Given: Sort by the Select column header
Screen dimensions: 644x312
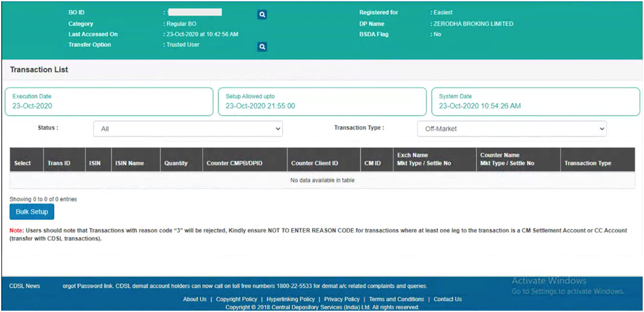Looking at the screenshot, I should tap(22, 163).
